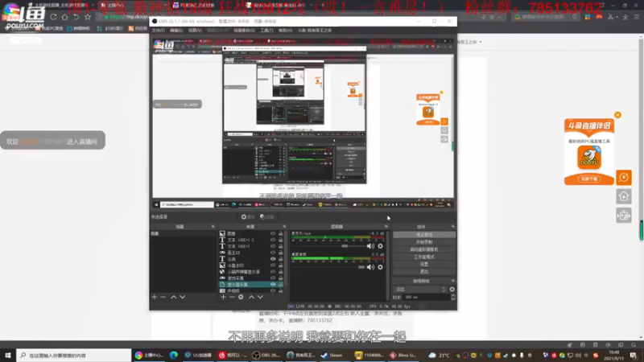
Task: Open source properties gear in Sources toolbar
Action: point(241,297)
